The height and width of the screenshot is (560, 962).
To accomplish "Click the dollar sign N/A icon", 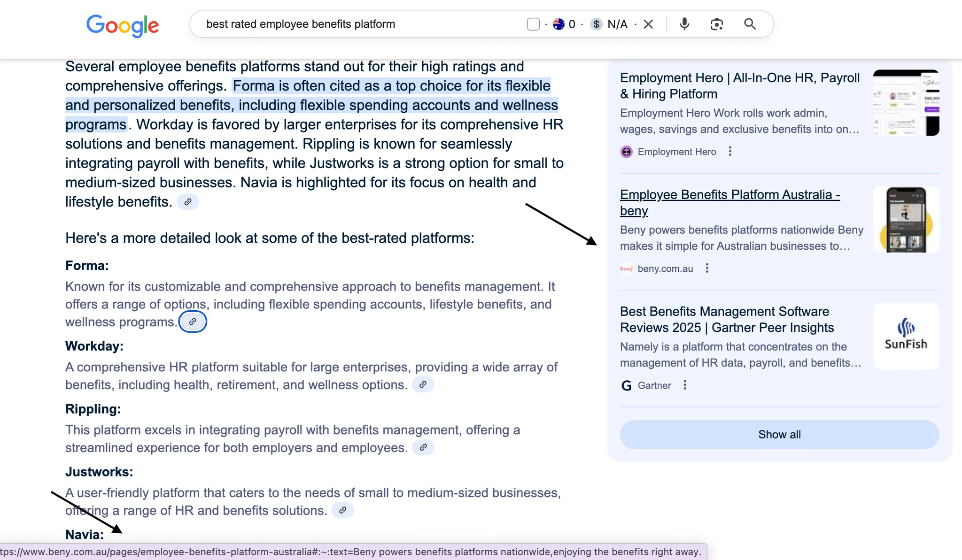I will click(x=596, y=24).
